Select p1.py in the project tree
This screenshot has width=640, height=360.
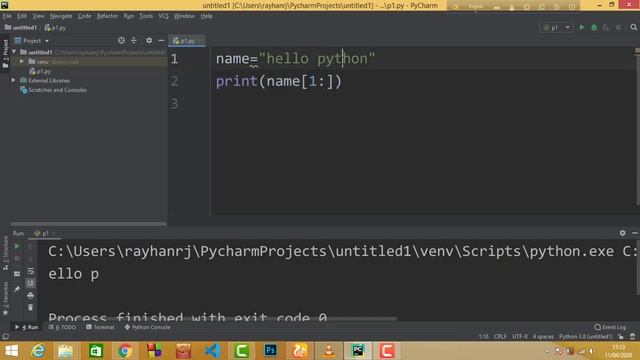(40, 71)
